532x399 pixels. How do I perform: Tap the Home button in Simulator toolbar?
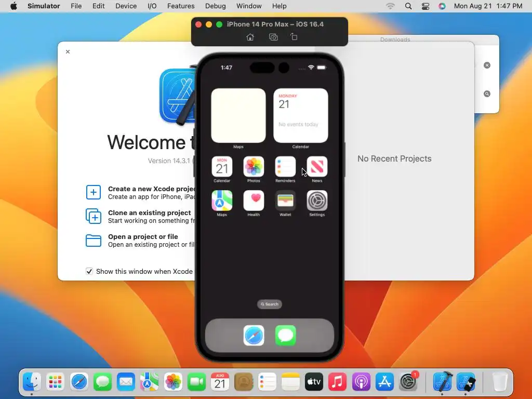250,37
